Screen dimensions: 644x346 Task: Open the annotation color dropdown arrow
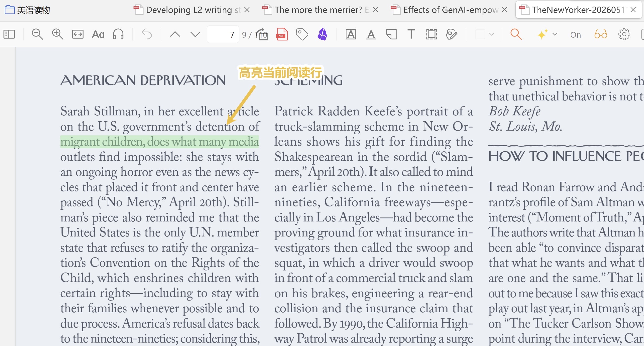point(492,34)
